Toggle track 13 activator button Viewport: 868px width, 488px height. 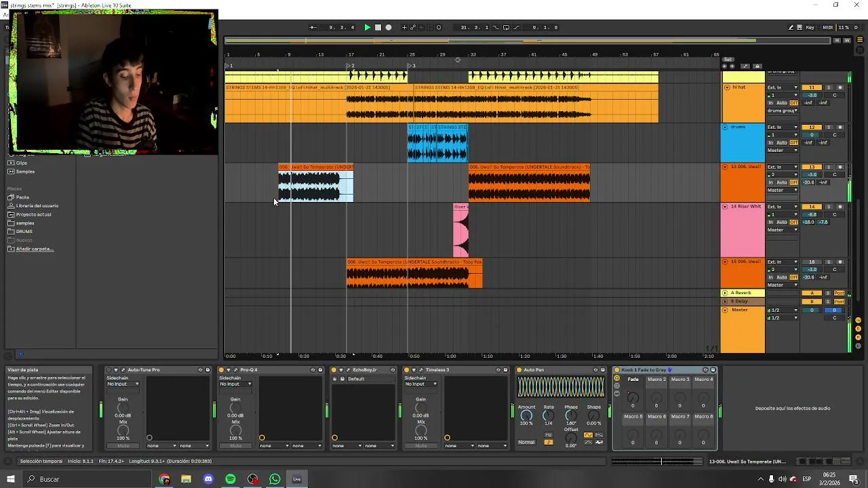click(x=812, y=167)
